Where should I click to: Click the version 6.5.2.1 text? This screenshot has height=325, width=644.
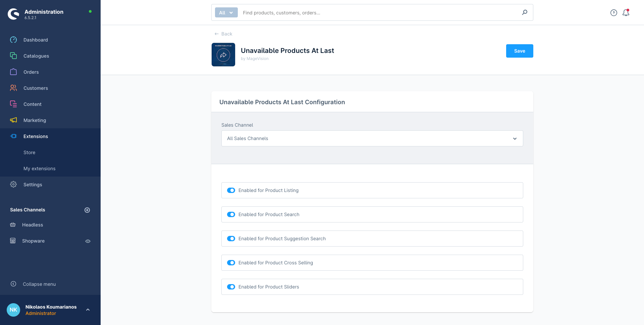30,18
